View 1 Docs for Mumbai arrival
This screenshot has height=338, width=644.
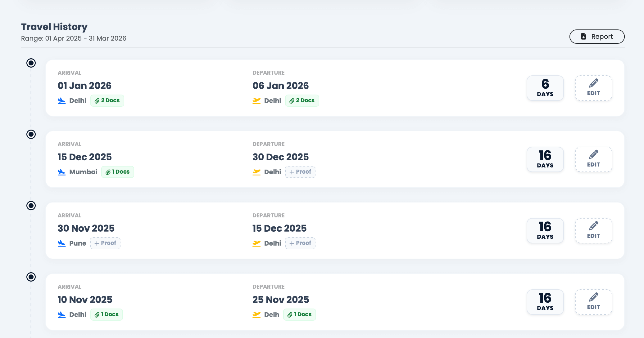tap(117, 172)
